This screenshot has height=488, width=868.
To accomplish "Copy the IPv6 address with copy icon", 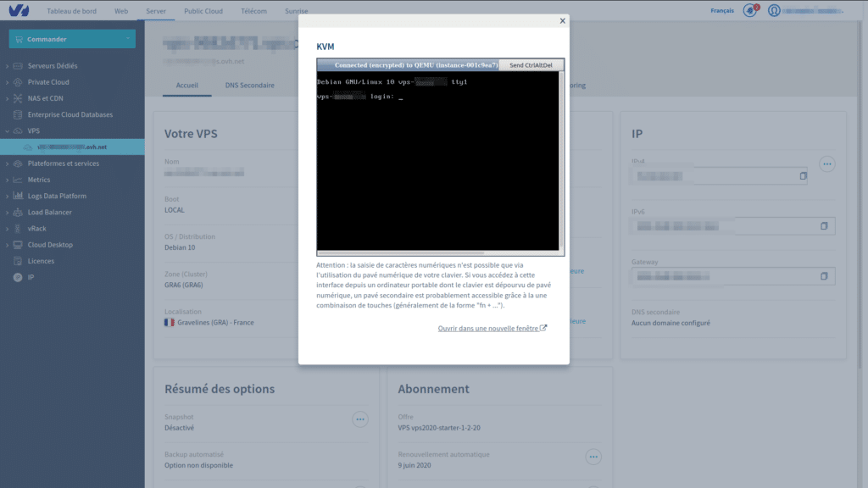I will (x=824, y=225).
